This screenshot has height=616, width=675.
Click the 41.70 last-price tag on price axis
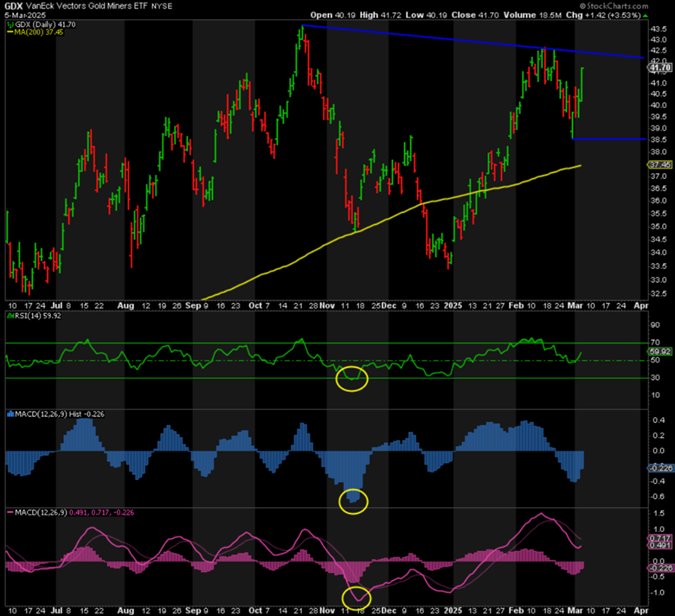pyautogui.click(x=660, y=67)
